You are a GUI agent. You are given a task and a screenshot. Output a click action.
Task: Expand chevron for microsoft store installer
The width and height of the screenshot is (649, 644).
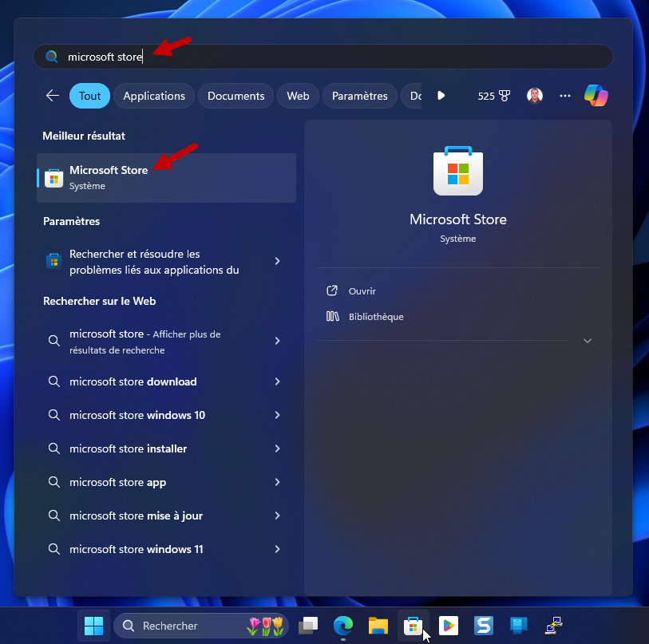click(277, 448)
